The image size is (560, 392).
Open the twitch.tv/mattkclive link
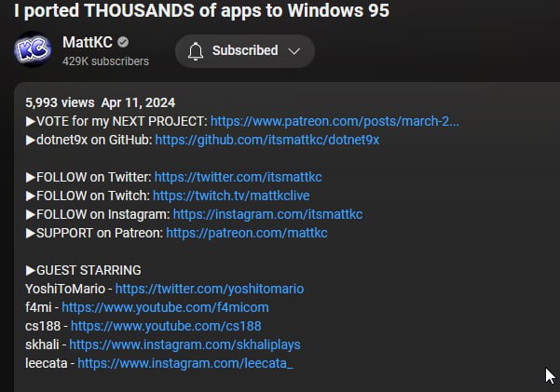tap(231, 196)
